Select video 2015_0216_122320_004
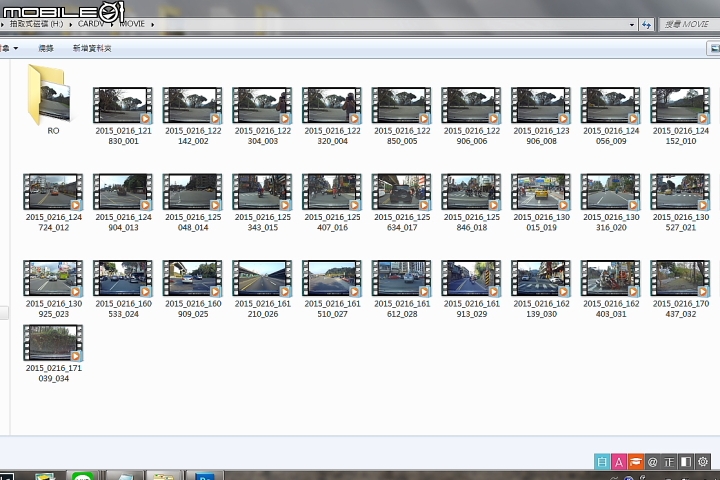The height and width of the screenshot is (480, 720). point(332,117)
